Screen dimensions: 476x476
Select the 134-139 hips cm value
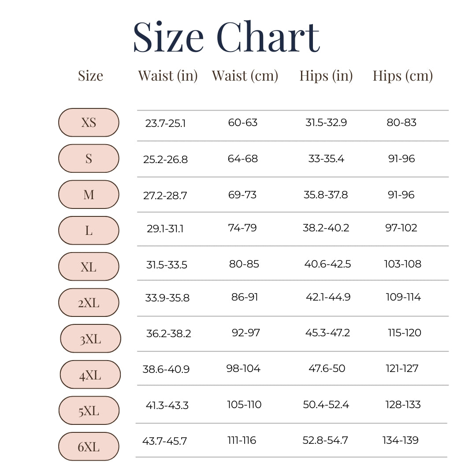tap(401, 440)
